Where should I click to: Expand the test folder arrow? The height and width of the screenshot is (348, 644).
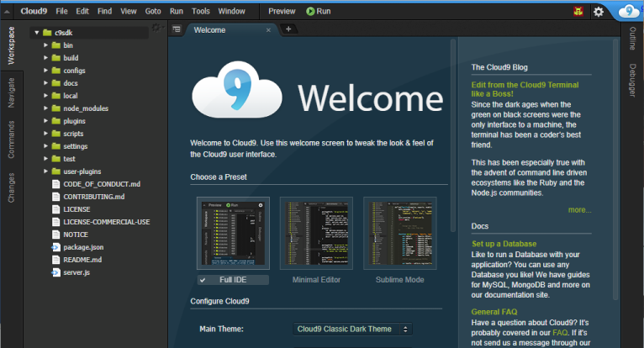[45, 159]
